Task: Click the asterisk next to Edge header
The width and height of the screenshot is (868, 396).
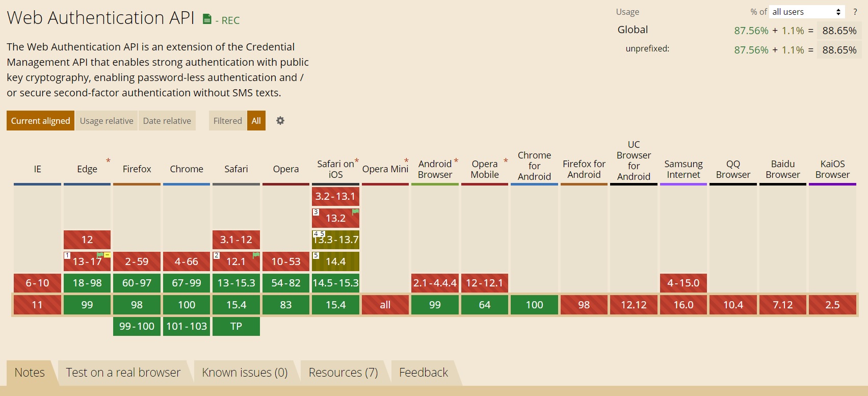Action: (x=108, y=162)
